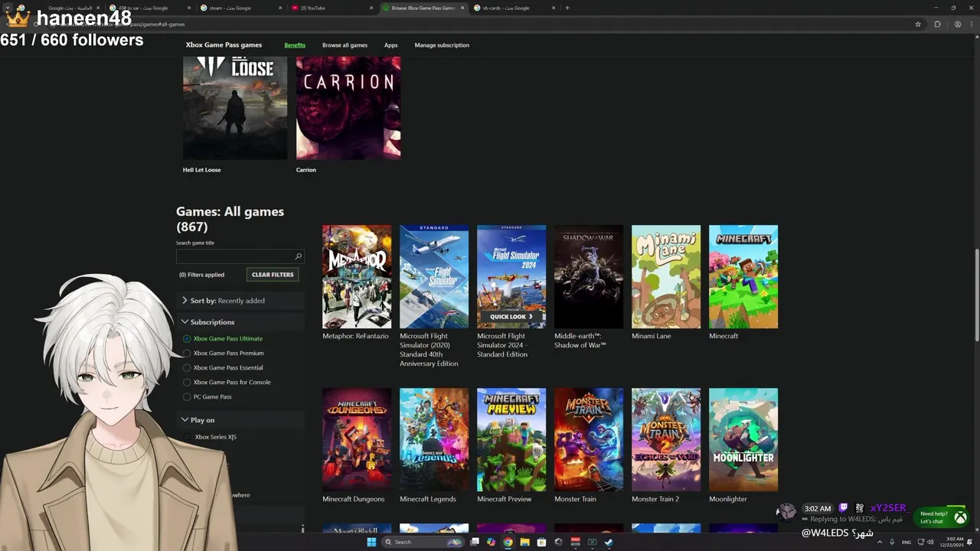Image resolution: width=980 pixels, height=551 pixels.
Task: Open Copilot icon on the taskbar
Action: tap(491, 542)
